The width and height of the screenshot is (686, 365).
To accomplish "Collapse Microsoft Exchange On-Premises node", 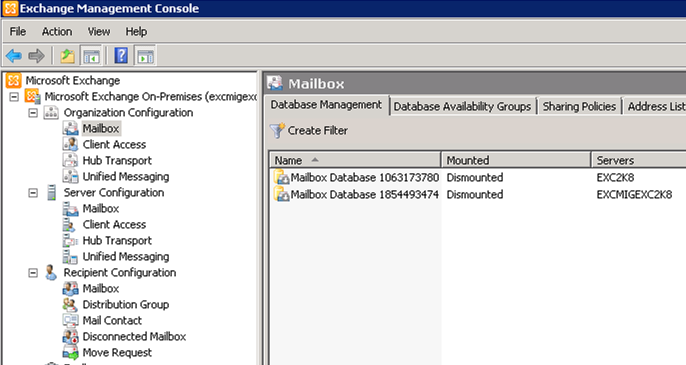I will (x=14, y=97).
